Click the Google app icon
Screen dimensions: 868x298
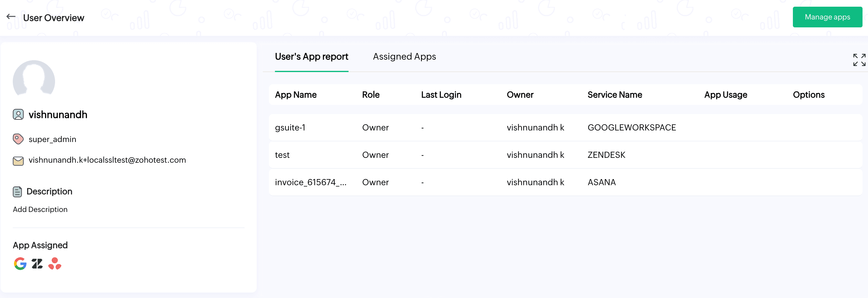(20, 264)
